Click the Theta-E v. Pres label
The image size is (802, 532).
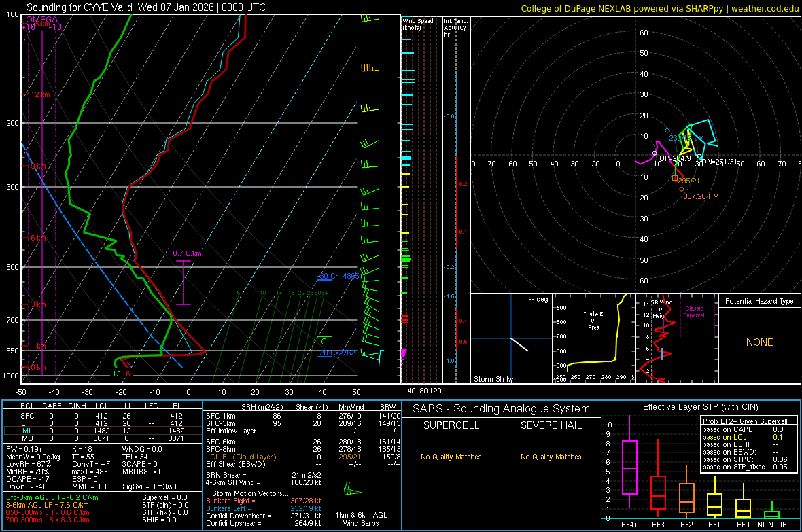pyautogui.click(x=593, y=320)
